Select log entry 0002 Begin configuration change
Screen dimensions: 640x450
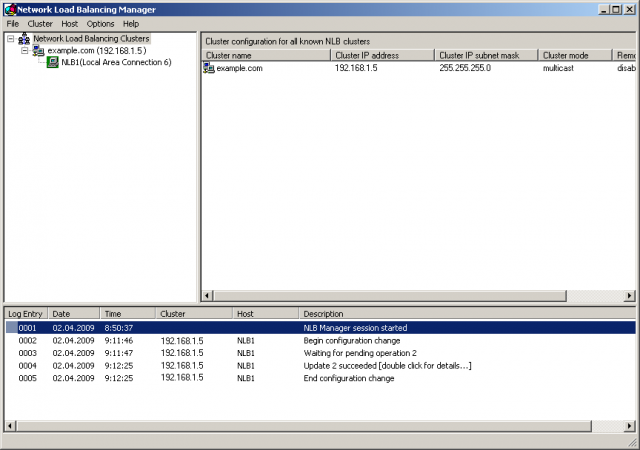click(x=320, y=341)
